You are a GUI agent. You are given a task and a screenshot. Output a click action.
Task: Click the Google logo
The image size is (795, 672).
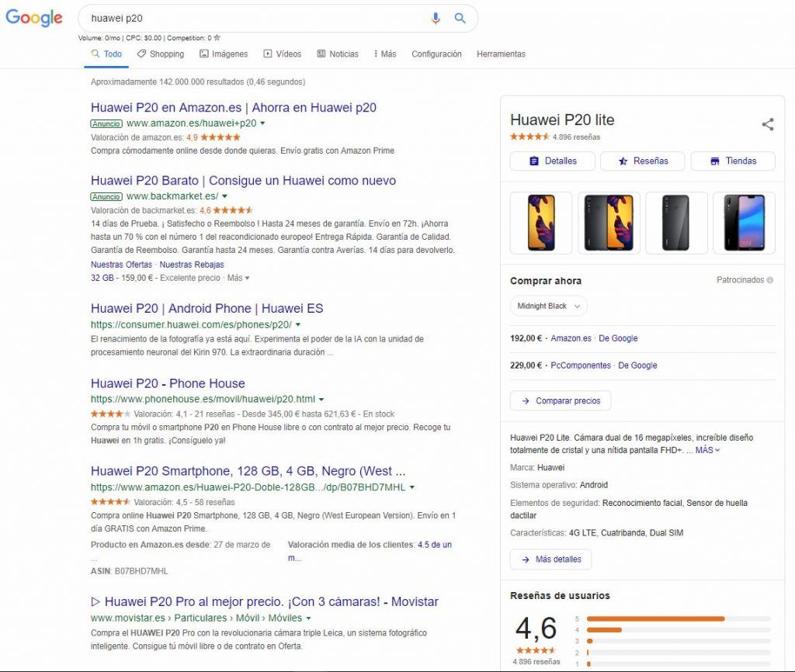34,18
